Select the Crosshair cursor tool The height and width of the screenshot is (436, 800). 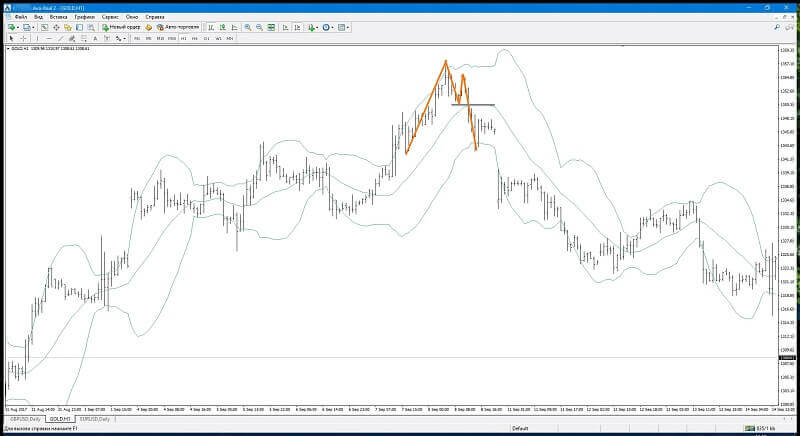[x=23, y=38]
